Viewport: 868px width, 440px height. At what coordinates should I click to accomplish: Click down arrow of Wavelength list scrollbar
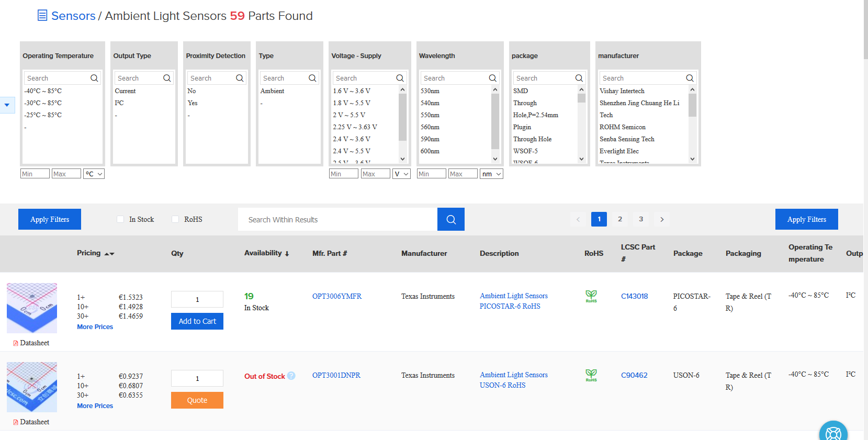click(495, 159)
